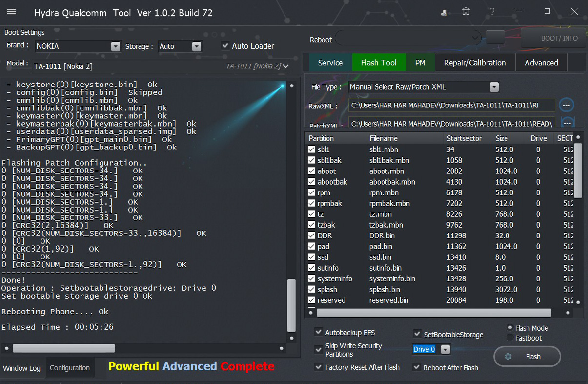Click the home icon in the title bar
The height and width of the screenshot is (384, 588).
pos(466,11)
